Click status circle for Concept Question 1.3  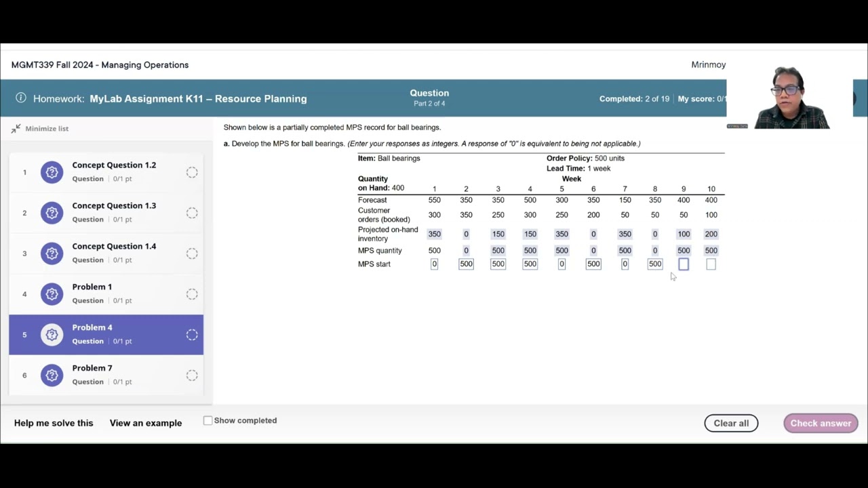pyautogui.click(x=192, y=213)
